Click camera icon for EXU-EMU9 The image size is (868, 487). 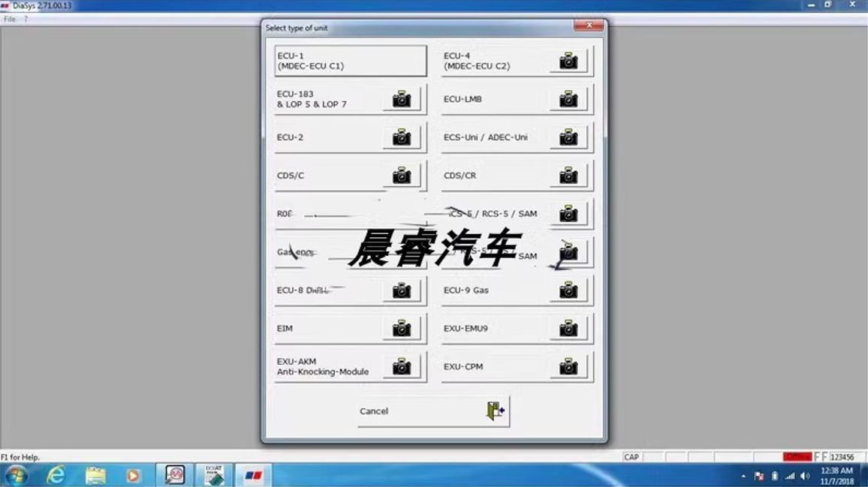pos(568,328)
